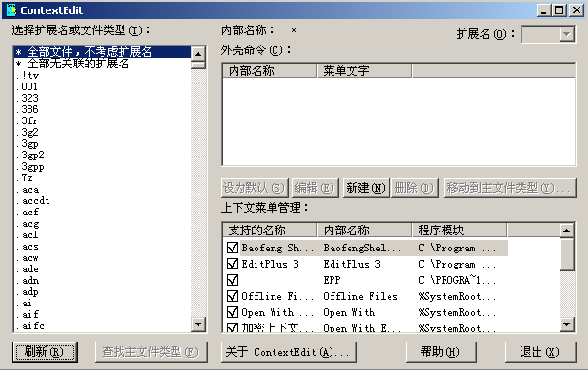Viewport: 588px width, 370px height.
Task: Toggle the EditPlus 3 handler checkbox
Action: pyautogui.click(x=233, y=264)
